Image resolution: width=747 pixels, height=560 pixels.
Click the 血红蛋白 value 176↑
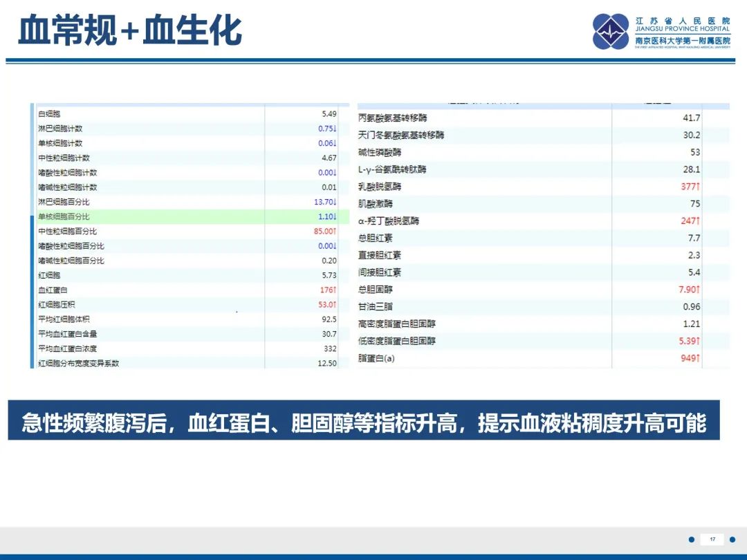point(329,290)
